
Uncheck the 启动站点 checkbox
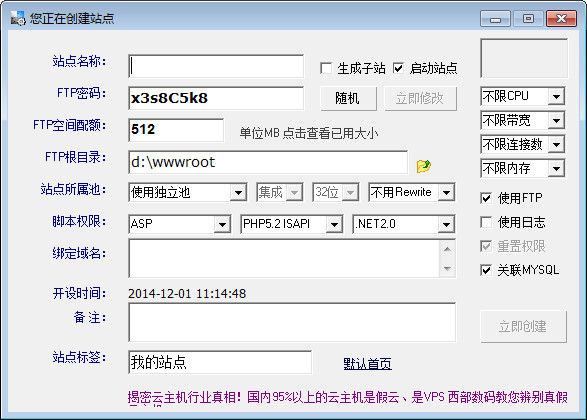(398, 69)
